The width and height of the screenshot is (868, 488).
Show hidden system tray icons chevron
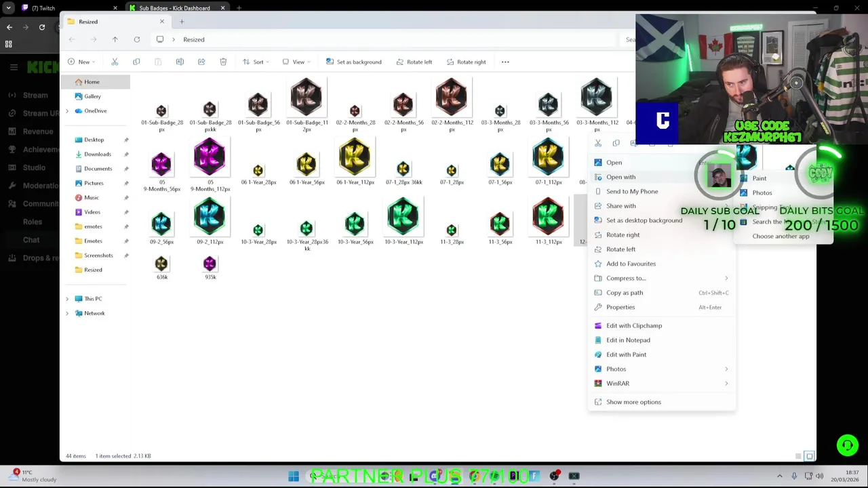[x=779, y=476]
